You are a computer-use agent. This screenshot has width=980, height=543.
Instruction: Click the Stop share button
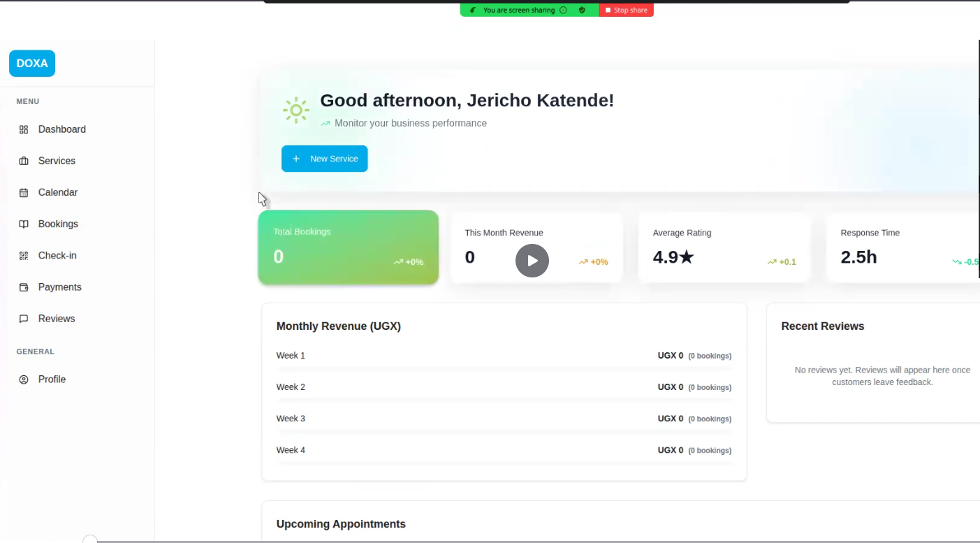pos(626,10)
